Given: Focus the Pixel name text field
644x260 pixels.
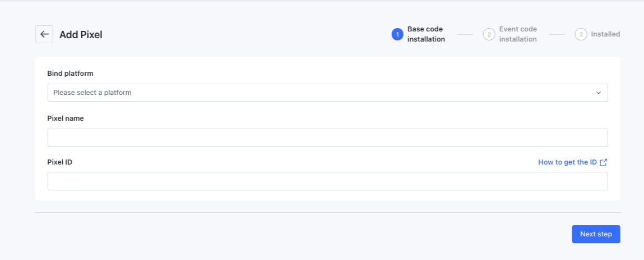Looking at the screenshot, I should (x=327, y=138).
